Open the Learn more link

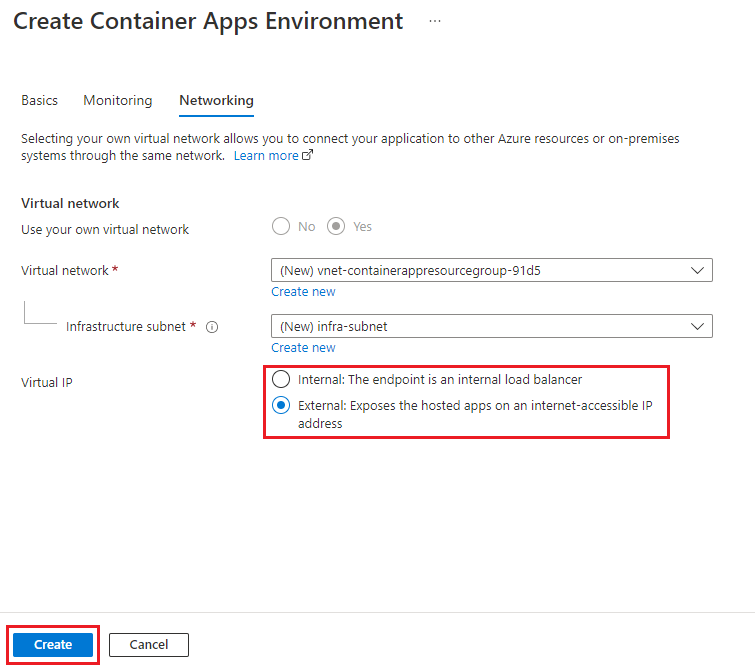click(x=266, y=156)
